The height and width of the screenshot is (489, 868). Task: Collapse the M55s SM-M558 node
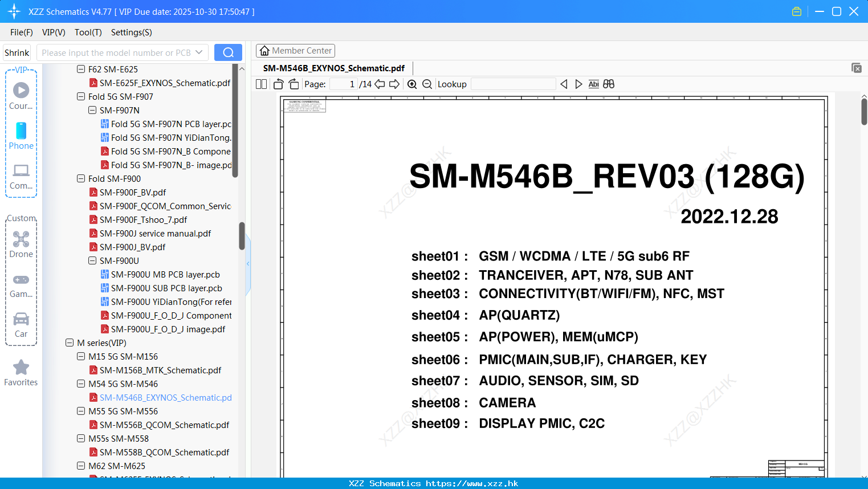click(x=81, y=438)
